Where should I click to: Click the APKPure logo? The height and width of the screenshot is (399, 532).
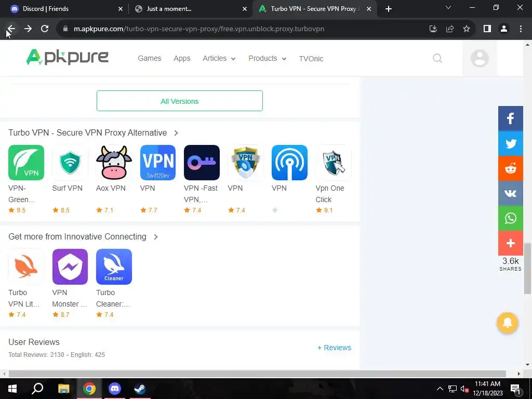(68, 57)
